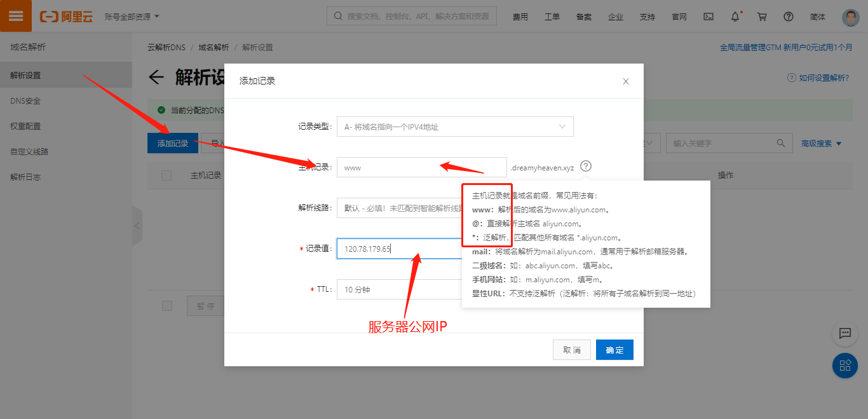Click the 添加记录 button
This screenshot has width=868, height=419.
(173, 143)
